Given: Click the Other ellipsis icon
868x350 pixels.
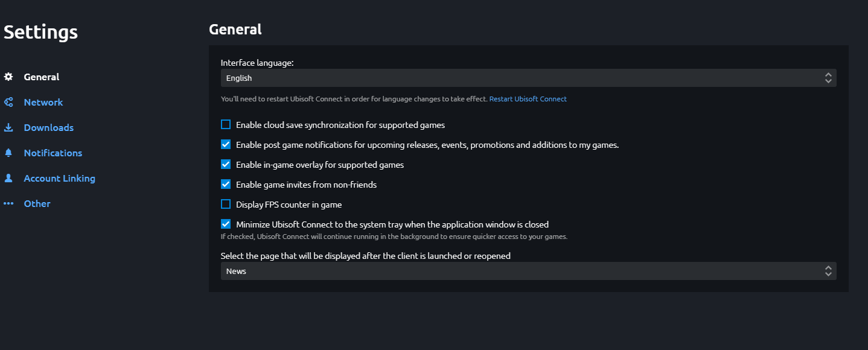Looking at the screenshot, I should coord(8,203).
